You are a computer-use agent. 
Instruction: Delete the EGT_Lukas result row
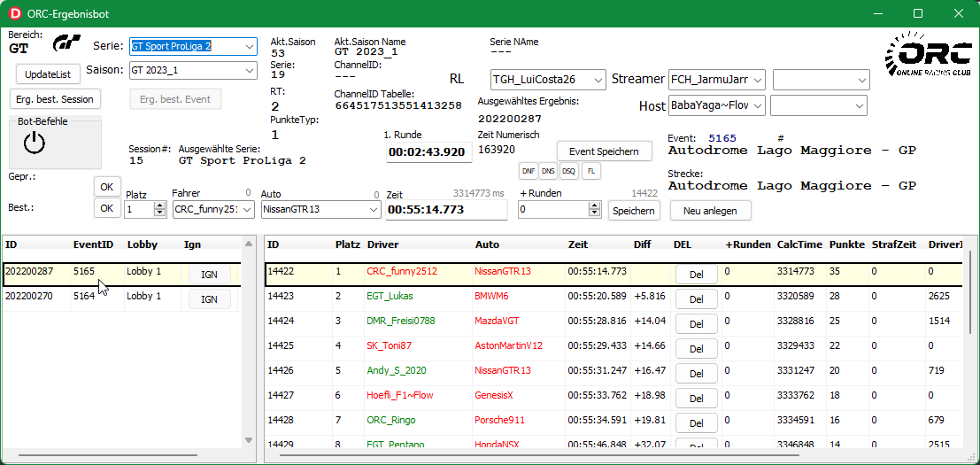click(x=696, y=298)
